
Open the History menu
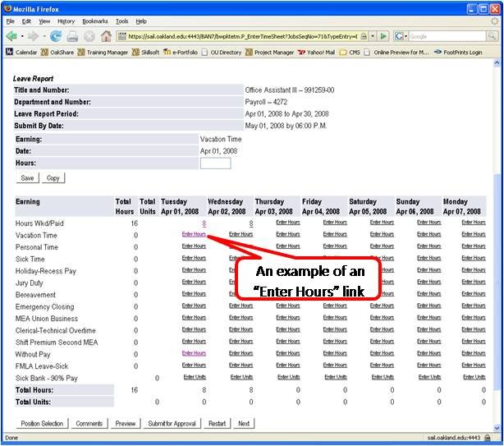66,21
